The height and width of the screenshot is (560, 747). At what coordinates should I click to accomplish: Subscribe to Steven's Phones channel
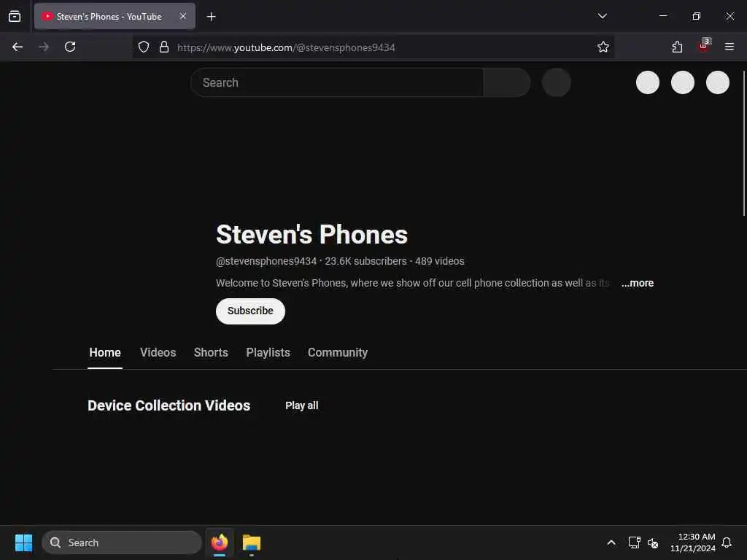tap(250, 311)
